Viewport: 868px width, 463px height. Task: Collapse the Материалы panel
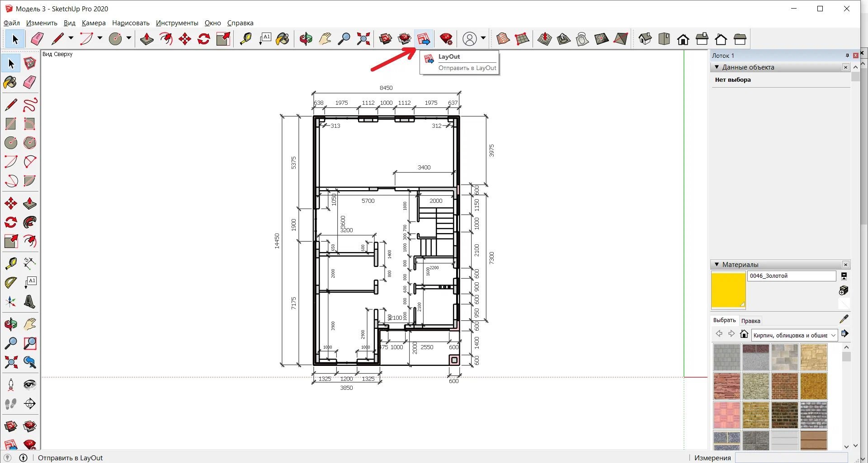click(x=717, y=264)
